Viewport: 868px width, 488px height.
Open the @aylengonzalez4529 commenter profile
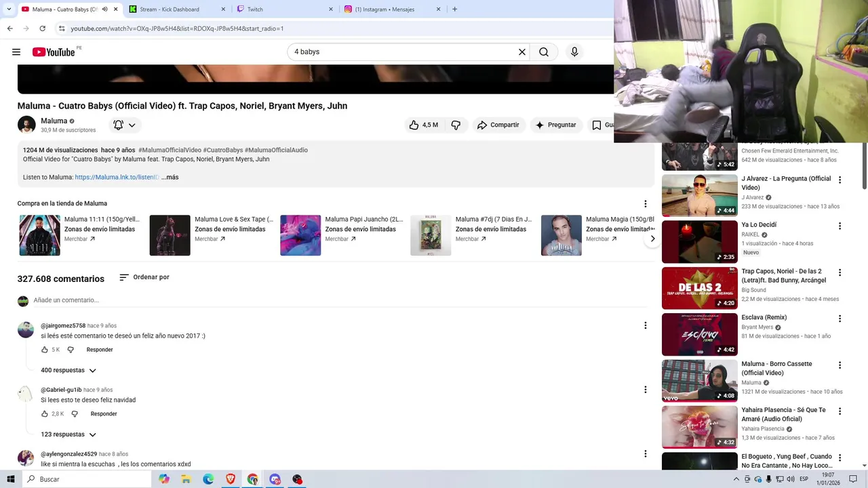pos(68,454)
